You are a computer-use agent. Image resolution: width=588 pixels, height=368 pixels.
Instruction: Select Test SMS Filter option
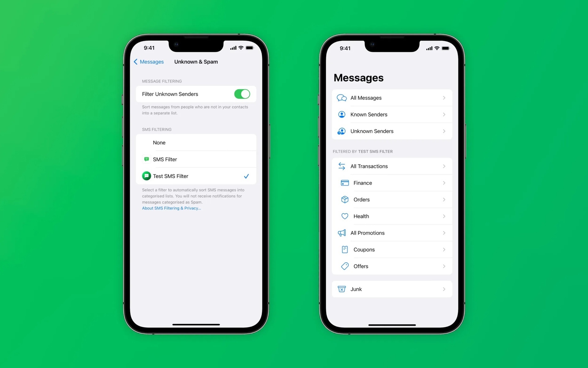pos(196,176)
